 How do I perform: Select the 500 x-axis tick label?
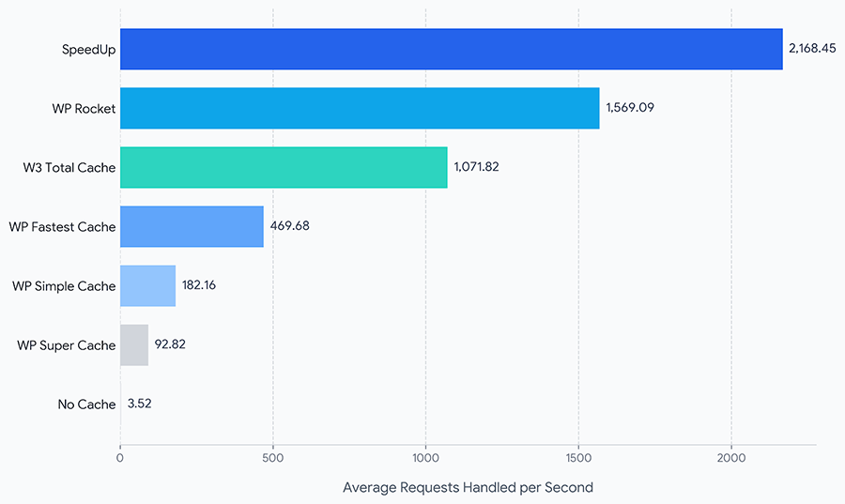tap(272, 458)
